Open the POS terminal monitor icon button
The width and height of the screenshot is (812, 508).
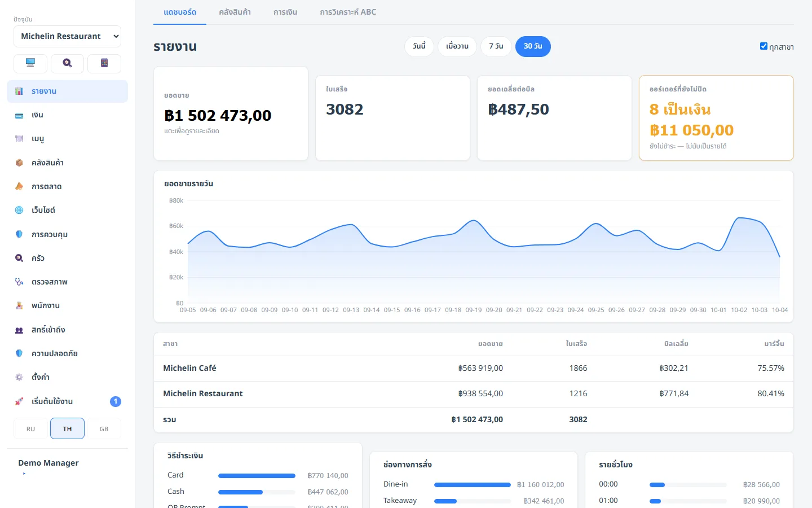(x=30, y=64)
